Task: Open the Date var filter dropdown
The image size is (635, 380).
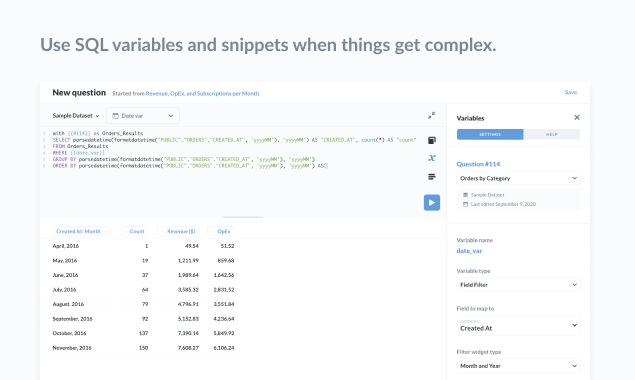Action: click(143, 116)
